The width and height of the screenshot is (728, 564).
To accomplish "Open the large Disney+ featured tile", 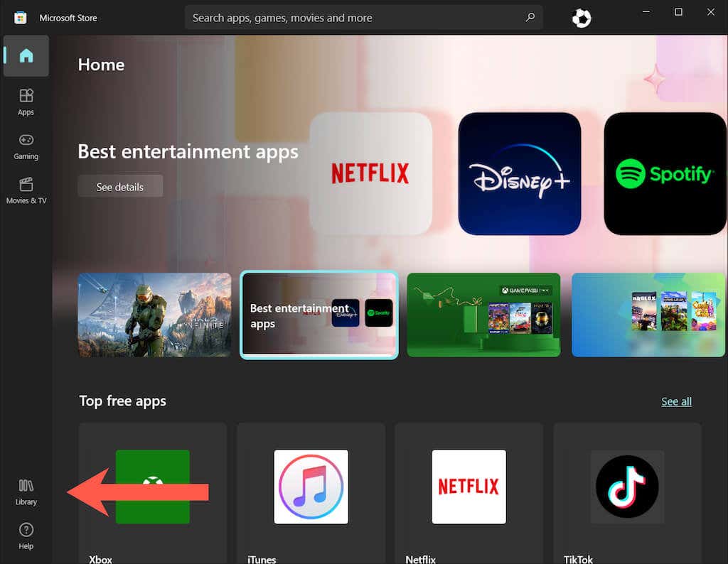I will click(519, 173).
